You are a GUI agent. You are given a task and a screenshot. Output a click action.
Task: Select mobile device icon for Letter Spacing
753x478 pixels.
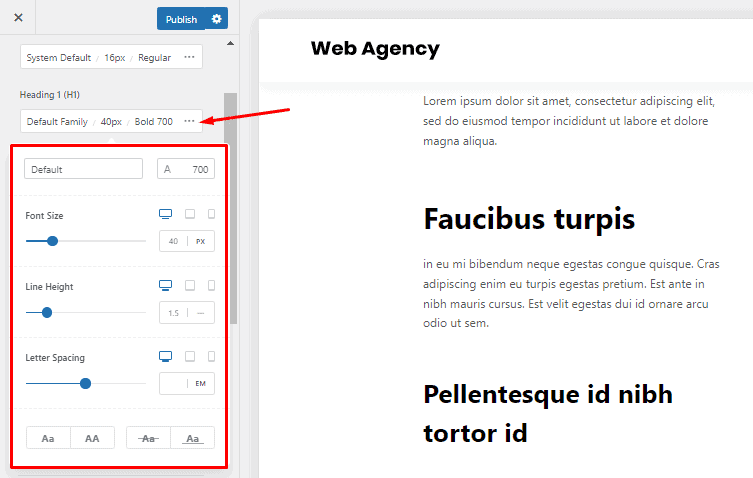[x=211, y=357]
